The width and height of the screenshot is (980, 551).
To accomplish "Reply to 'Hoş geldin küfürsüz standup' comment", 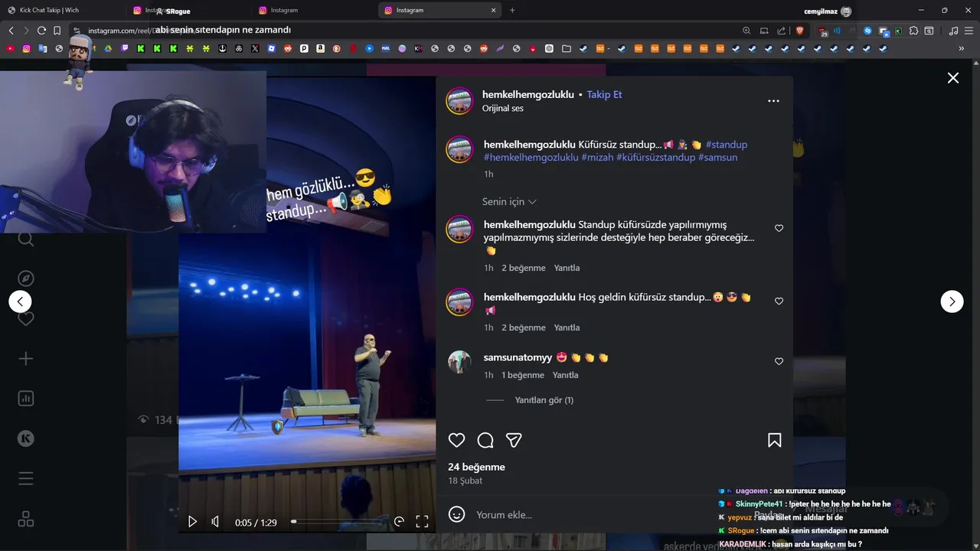I will (567, 328).
